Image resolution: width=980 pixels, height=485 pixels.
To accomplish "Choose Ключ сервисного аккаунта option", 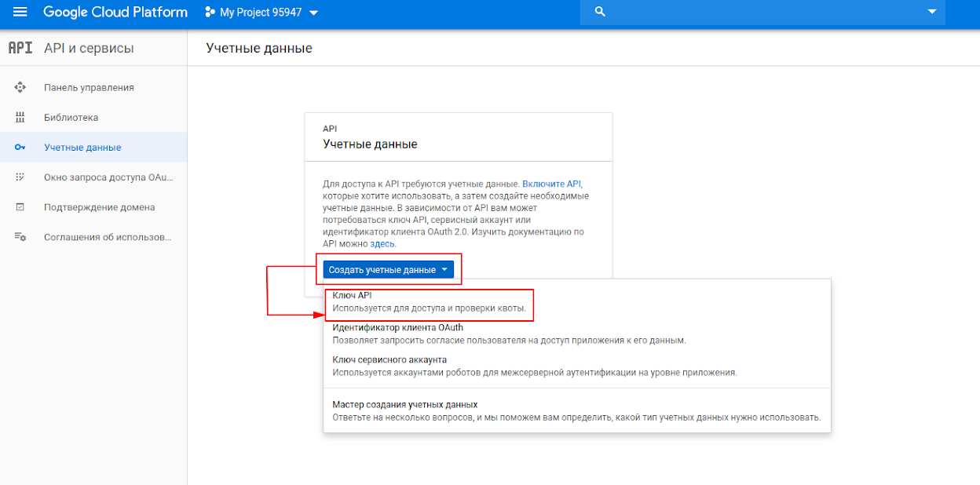I will (x=577, y=366).
